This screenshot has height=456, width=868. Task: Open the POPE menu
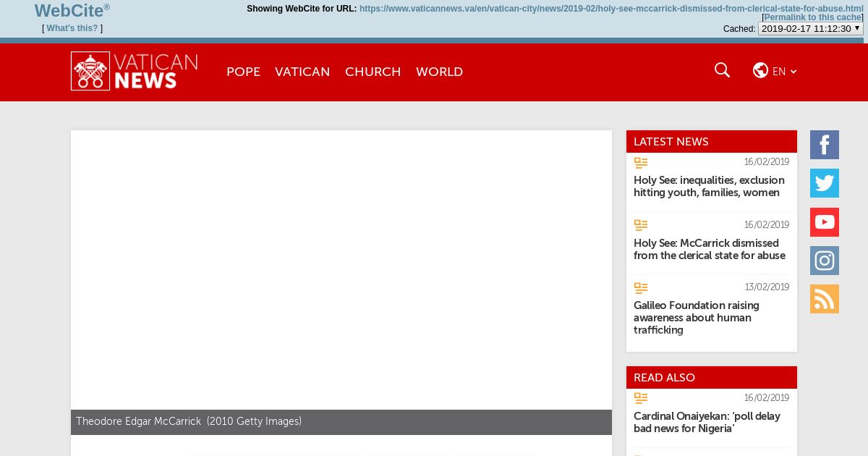(x=243, y=72)
